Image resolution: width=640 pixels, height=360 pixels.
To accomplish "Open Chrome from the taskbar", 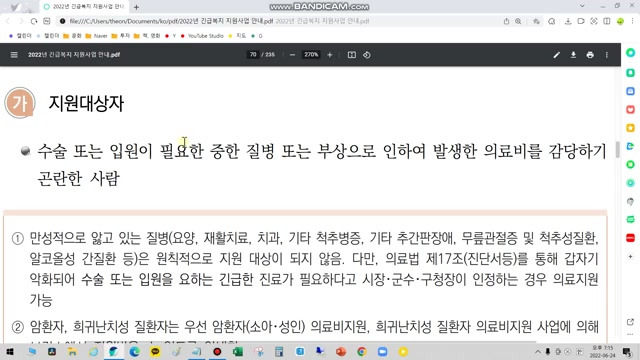I will pyautogui.click(x=362, y=351).
